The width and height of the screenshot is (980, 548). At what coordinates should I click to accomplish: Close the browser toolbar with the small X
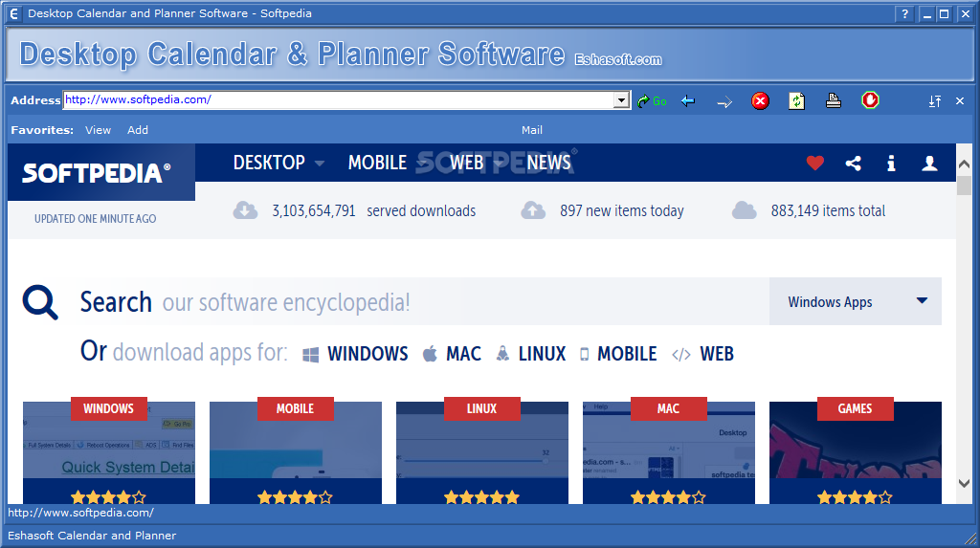(x=960, y=100)
